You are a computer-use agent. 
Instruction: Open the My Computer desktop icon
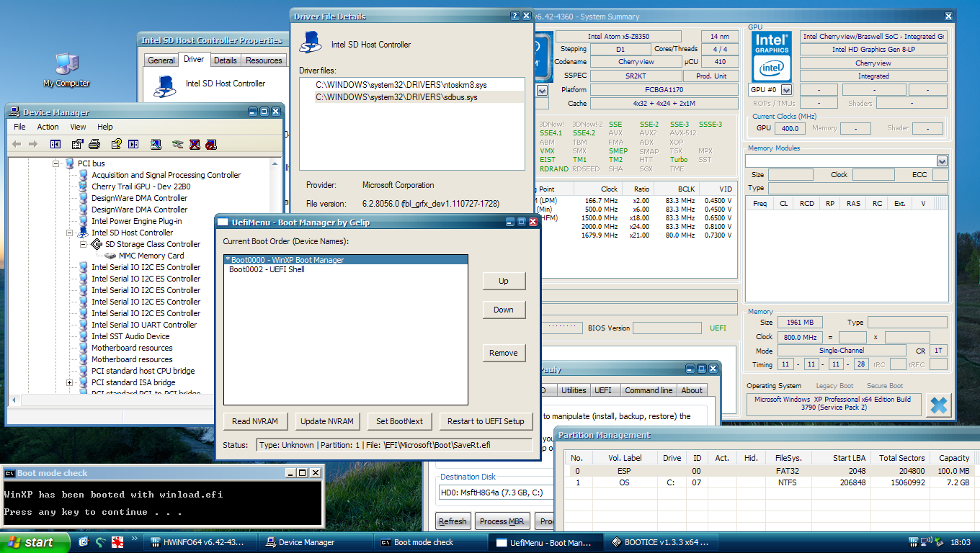pyautogui.click(x=66, y=70)
